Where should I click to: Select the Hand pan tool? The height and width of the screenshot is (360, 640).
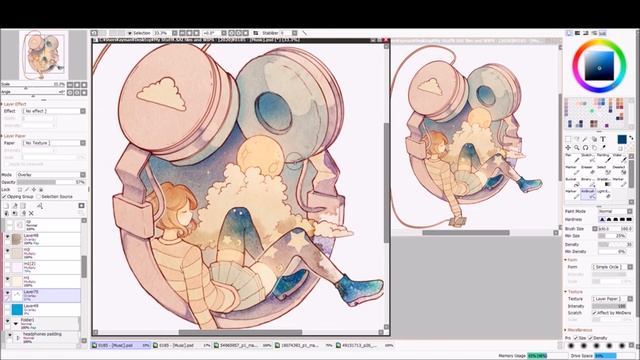[594, 147]
